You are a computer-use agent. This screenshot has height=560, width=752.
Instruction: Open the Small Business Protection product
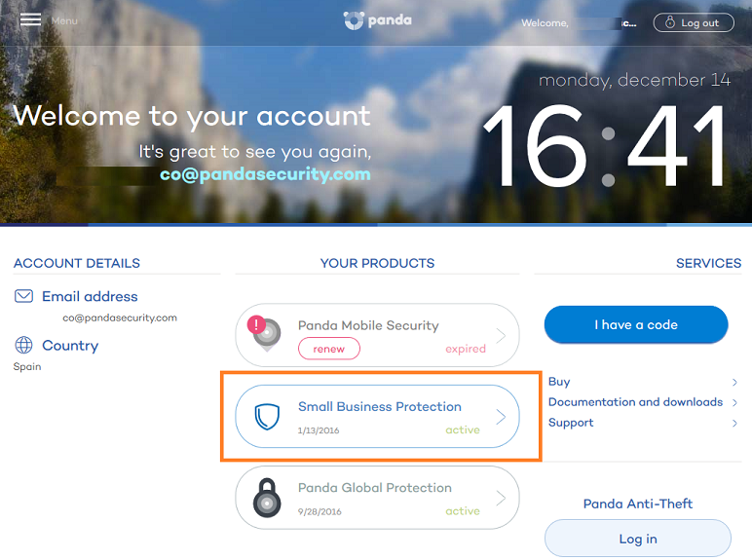tap(377, 416)
